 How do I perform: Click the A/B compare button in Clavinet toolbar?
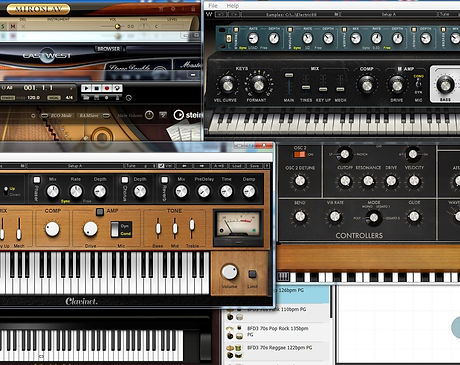tap(219, 166)
